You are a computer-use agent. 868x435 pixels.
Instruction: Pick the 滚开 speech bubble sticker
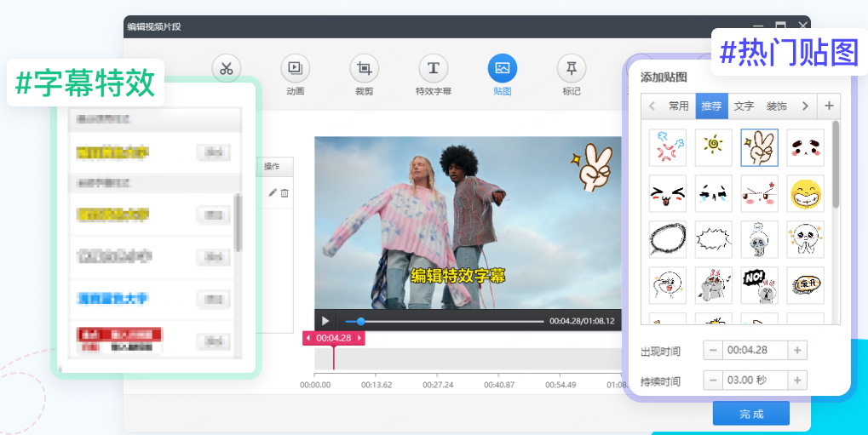click(x=806, y=285)
